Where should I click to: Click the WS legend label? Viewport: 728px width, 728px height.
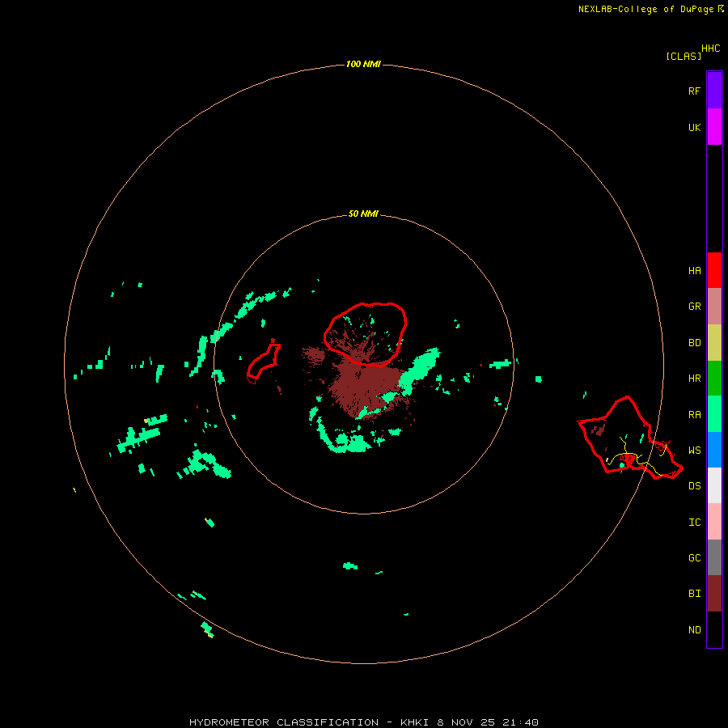click(694, 451)
